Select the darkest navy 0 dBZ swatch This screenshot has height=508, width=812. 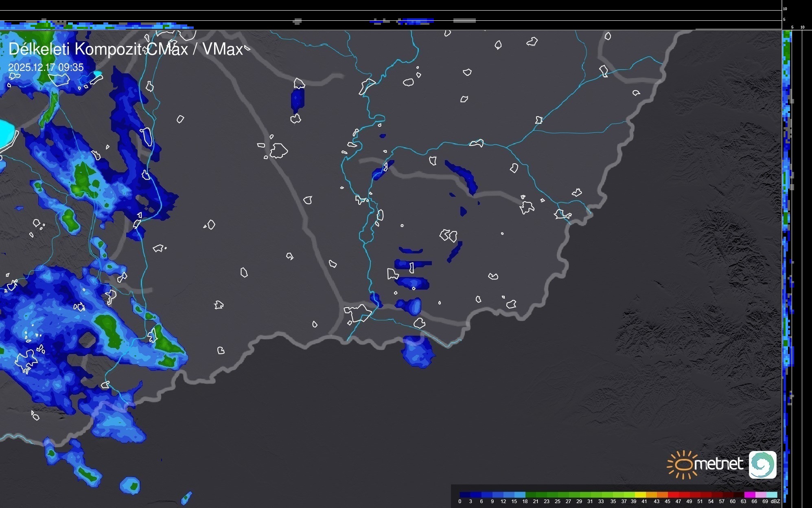[465, 495]
